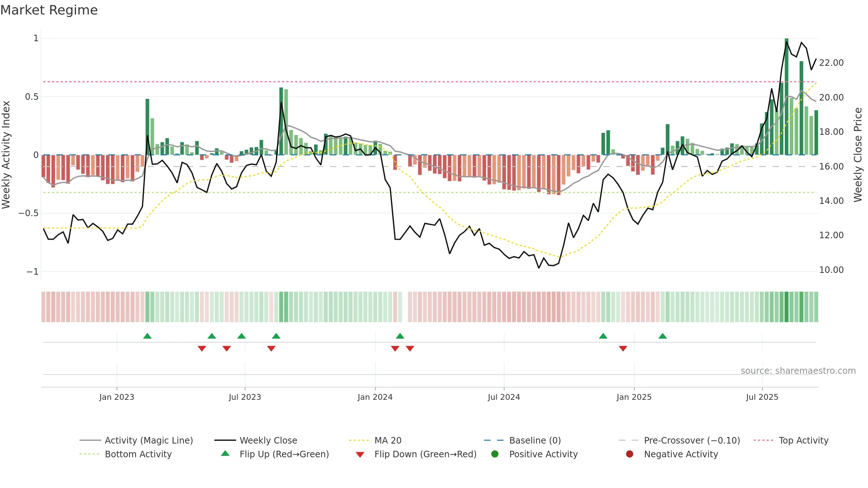Image resolution: width=868 pixels, height=488 pixels.
Task: Toggle Activity (Magic Line) legend entry
Action: pos(136,440)
